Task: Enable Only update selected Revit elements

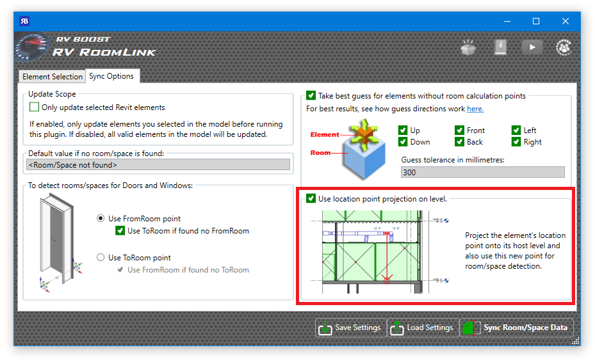Action: [34, 107]
